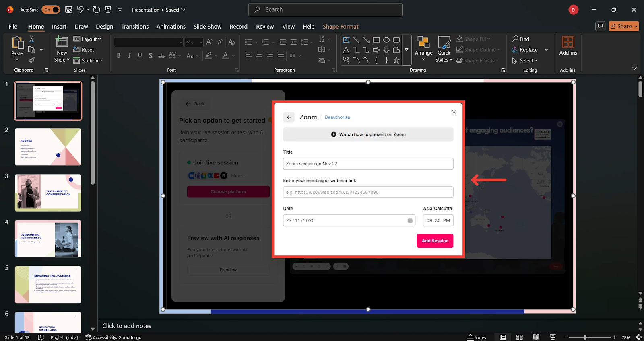Screen dimensions: 644x341
Task: Justify the paragraph text
Action: tap(281, 55)
